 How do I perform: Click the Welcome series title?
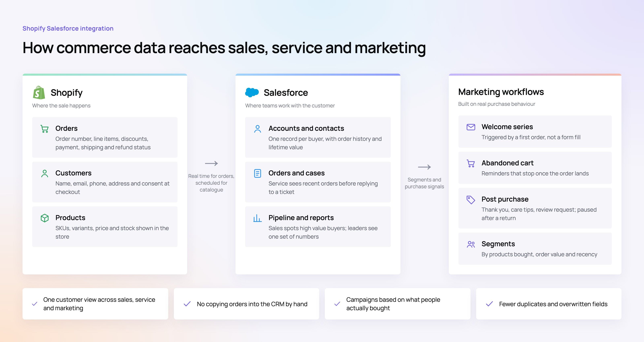507,127
